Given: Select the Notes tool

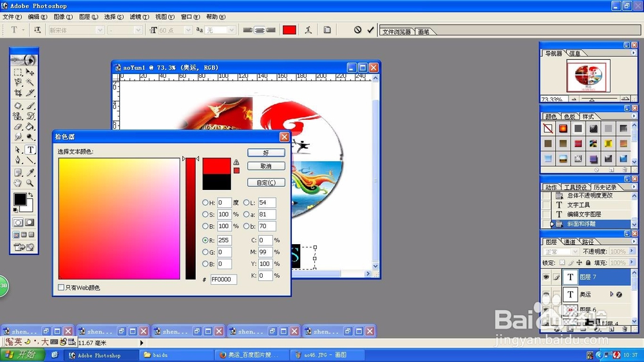Looking at the screenshot, I should tap(17, 173).
